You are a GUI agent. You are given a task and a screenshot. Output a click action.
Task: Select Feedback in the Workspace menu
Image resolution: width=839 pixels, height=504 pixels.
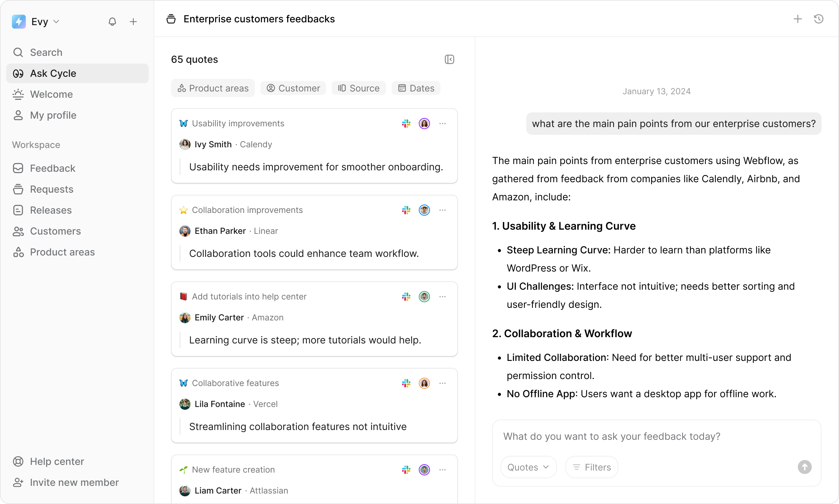pyautogui.click(x=53, y=168)
